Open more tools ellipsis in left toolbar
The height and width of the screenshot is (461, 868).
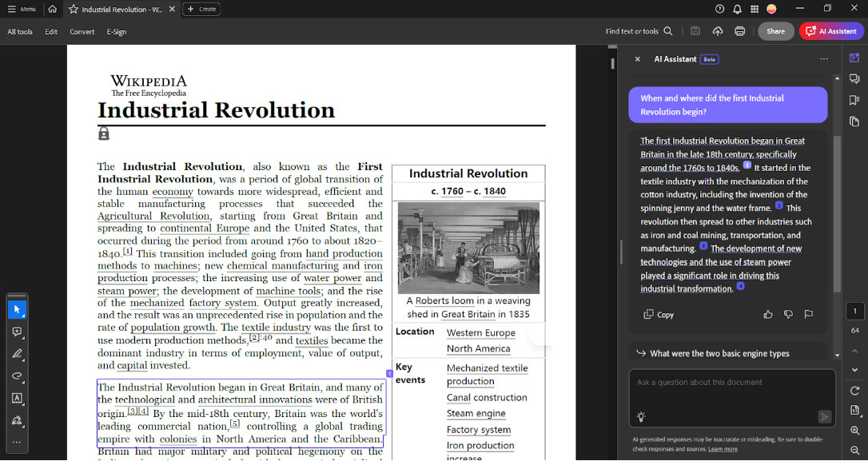click(17, 442)
